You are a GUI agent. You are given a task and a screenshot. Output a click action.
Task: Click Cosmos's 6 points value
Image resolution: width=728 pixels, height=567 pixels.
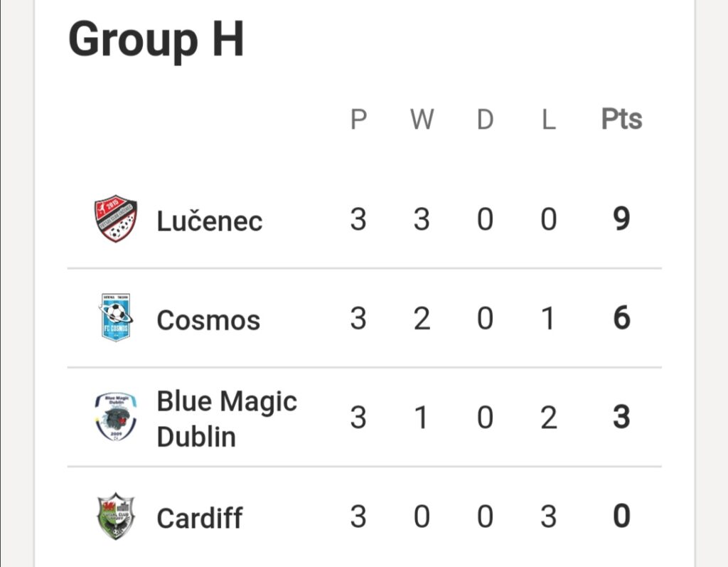(x=621, y=318)
